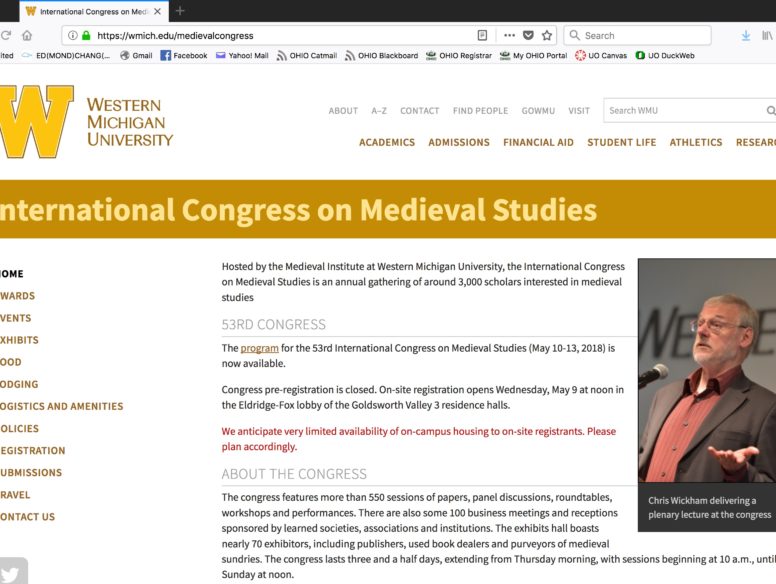Open the downloads arrow icon
The image size is (776, 584).
[746, 35]
